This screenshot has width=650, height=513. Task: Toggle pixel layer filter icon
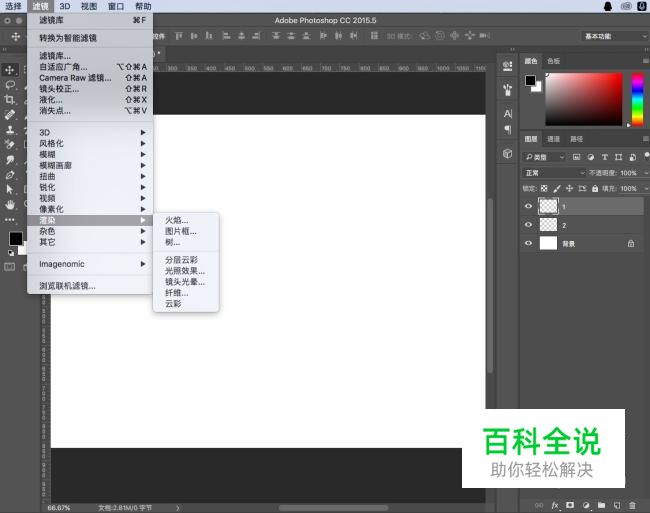pyautogui.click(x=576, y=157)
